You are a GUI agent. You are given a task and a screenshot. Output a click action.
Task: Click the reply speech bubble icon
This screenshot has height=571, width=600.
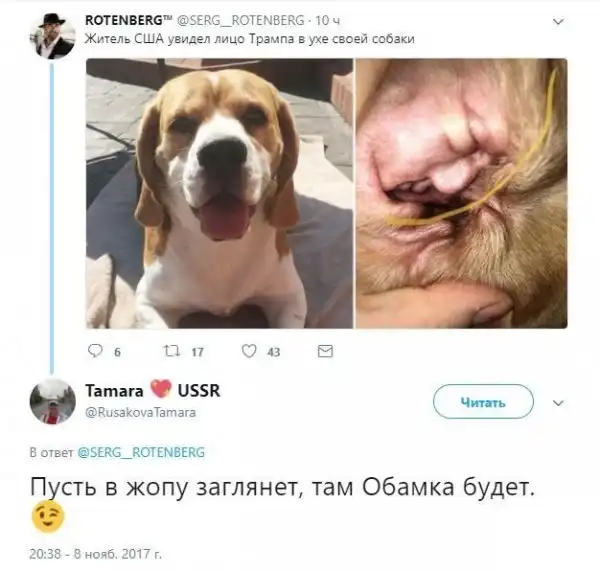(x=95, y=351)
